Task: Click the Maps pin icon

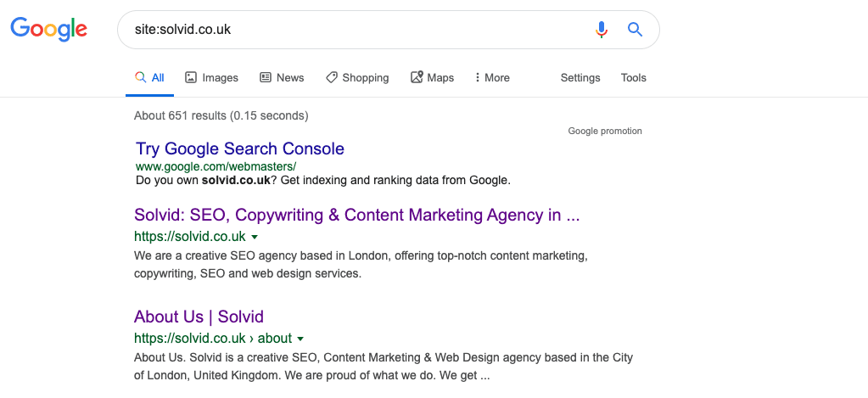Action: [x=417, y=77]
